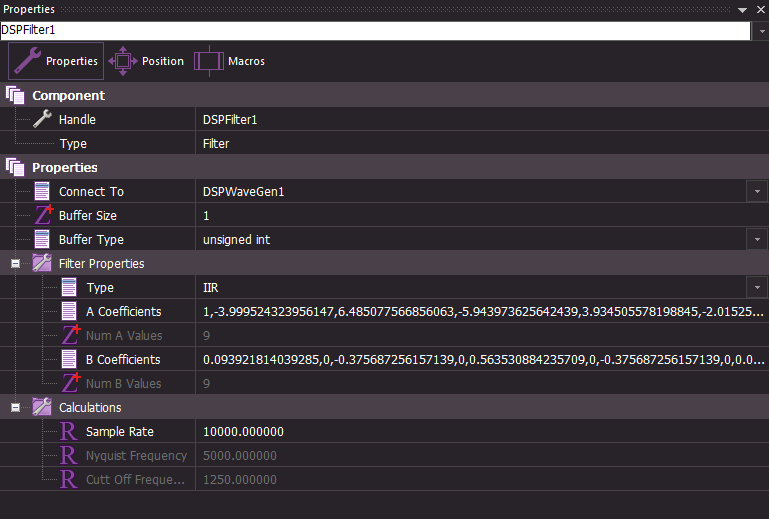Switch to the Position tab

point(147,61)
